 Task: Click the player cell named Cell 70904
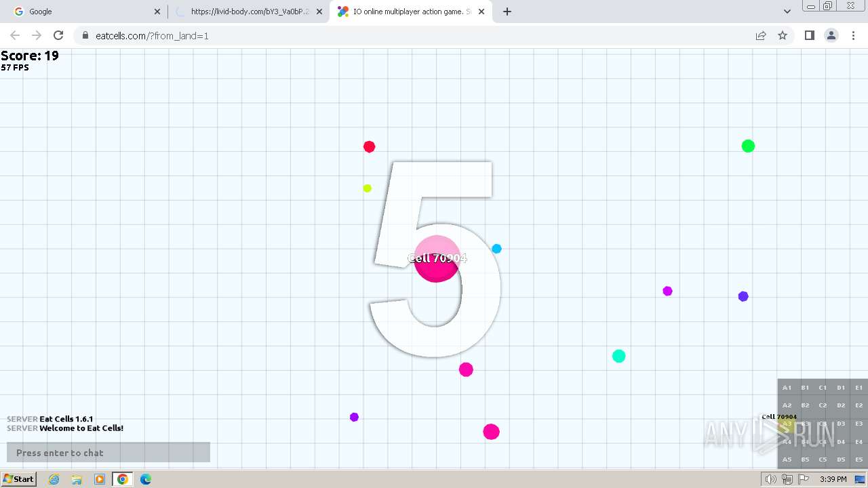click(x=437, y=258)
